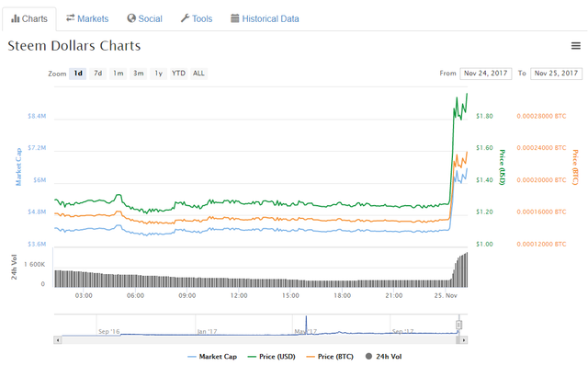Viewport: 588px width, 366px height.
Task: Switch to the Markets tab
Action: pyautogui.click(x=87, y=18)
